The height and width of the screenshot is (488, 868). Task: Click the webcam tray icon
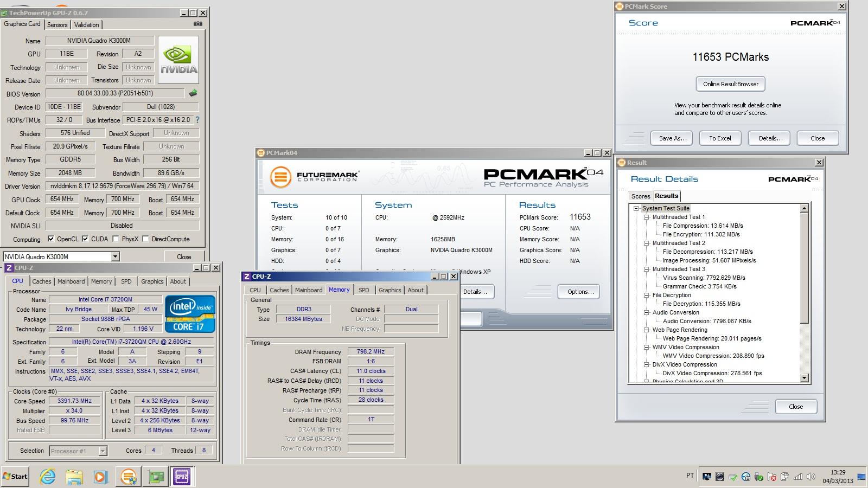[x=720, y=477]
